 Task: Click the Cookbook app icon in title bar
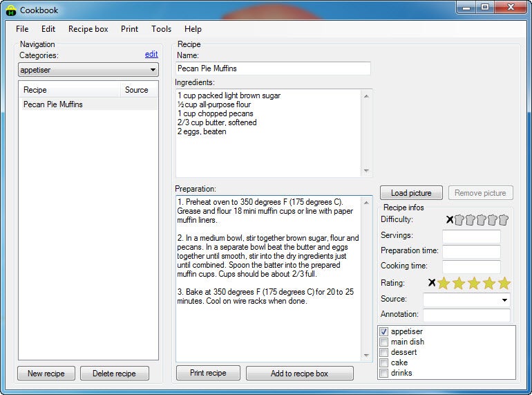(x=11, y=10)
